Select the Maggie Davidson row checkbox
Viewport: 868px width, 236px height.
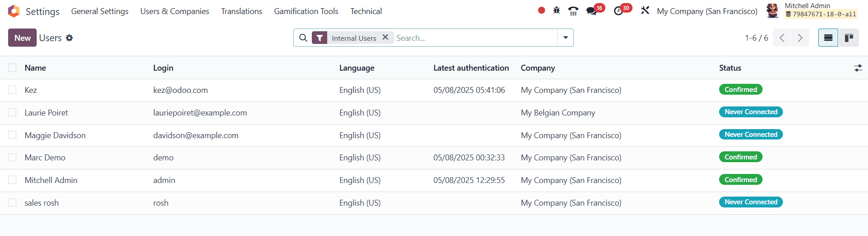tap(12, 135)
